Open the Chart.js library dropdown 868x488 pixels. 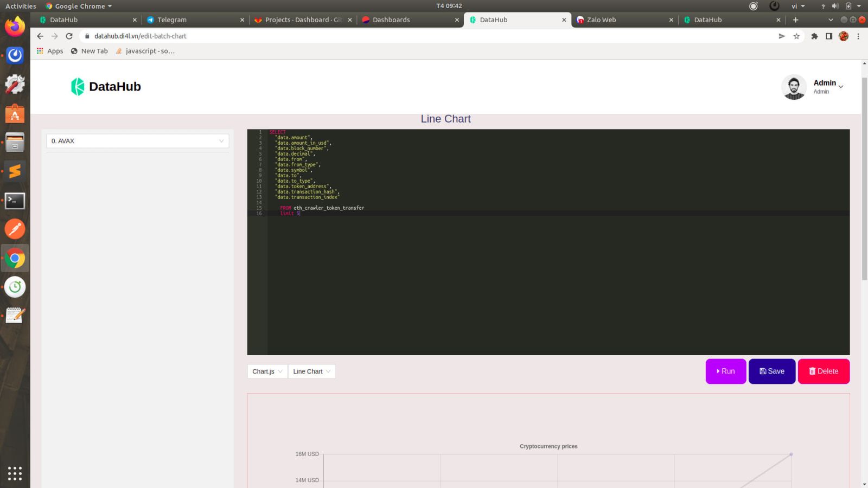point(267,371)
